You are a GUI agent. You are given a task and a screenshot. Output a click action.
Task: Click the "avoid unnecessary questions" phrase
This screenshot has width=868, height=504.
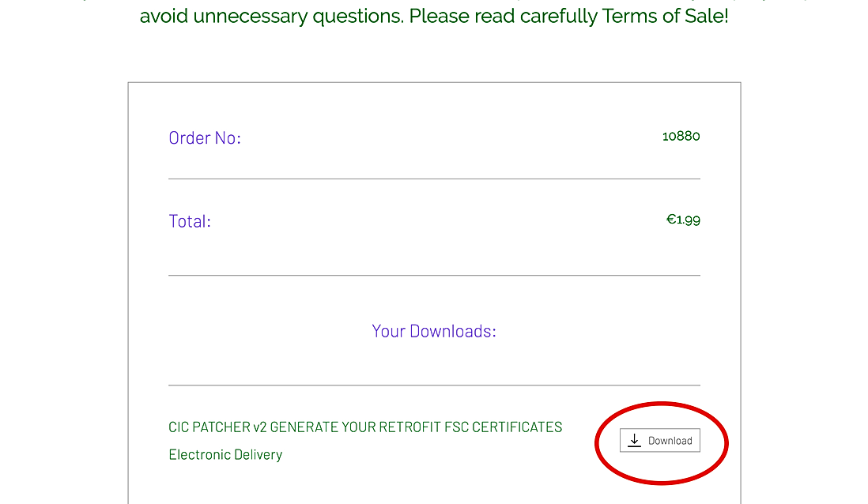pyautogui.click(x=270, y=17)
